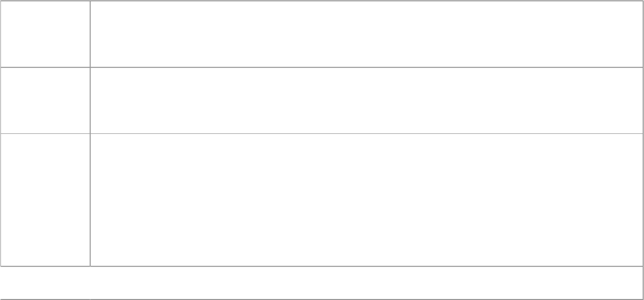Click border below the tall third row, right column
The width and height of the screenshot is (644, 300).
(366, 266)
